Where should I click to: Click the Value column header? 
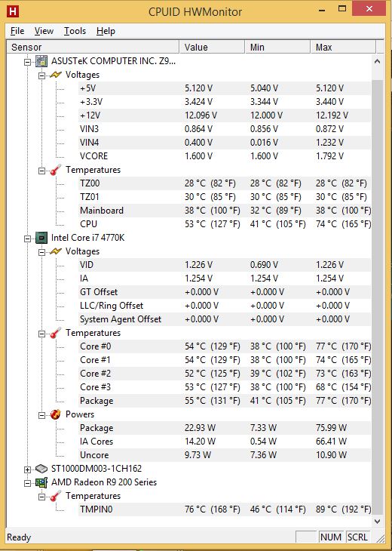click(212, 47)
